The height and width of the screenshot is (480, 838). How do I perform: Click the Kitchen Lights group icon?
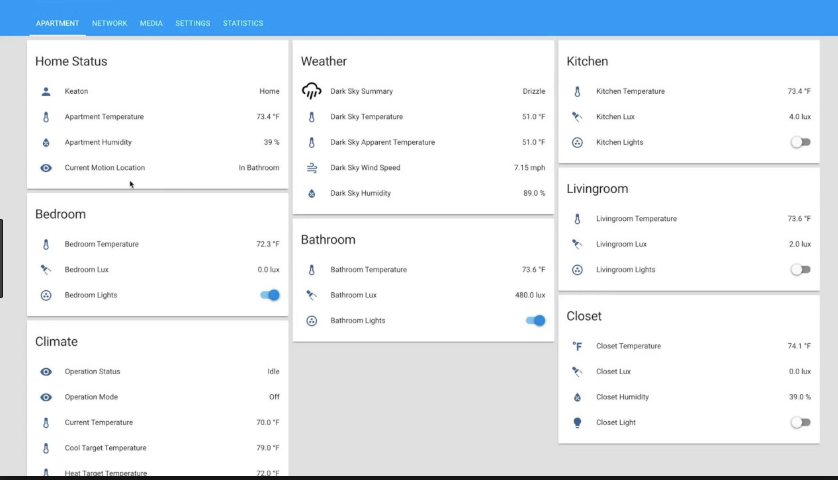click(577, 142)
